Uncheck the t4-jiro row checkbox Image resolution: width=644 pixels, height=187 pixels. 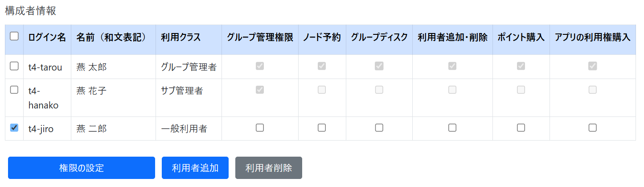14,128
